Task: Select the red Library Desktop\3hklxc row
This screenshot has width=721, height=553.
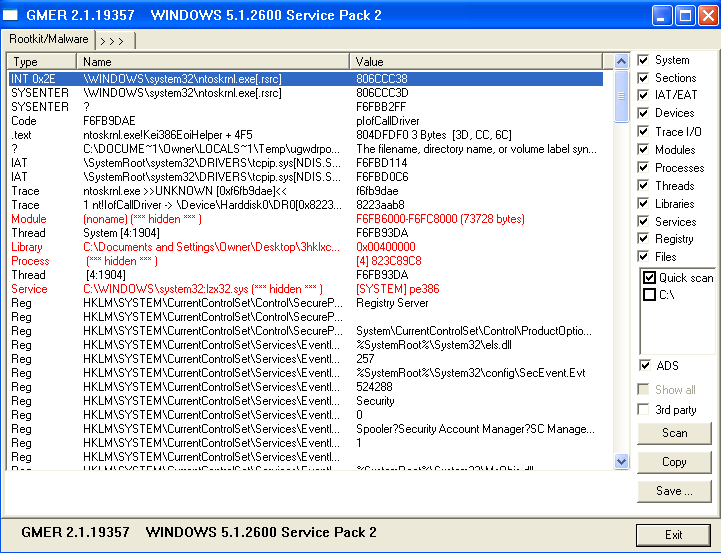Action: click(x=306, y=247)
